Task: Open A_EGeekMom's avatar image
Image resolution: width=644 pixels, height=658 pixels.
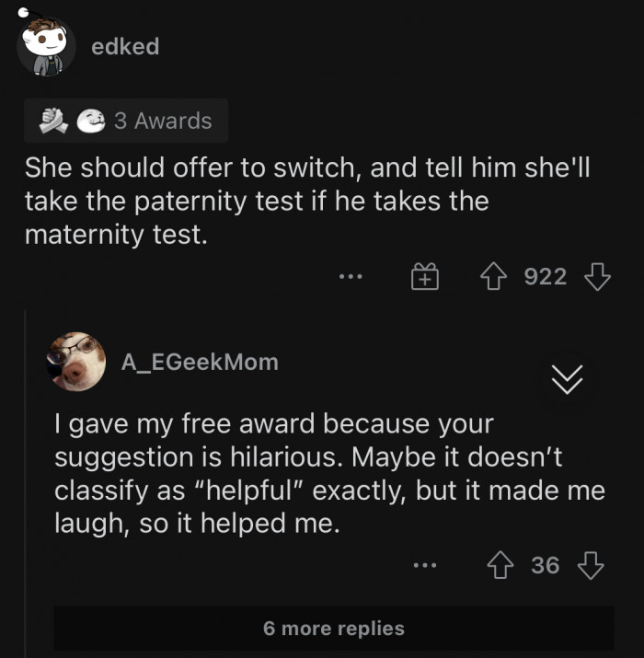Action: [76, 362]
